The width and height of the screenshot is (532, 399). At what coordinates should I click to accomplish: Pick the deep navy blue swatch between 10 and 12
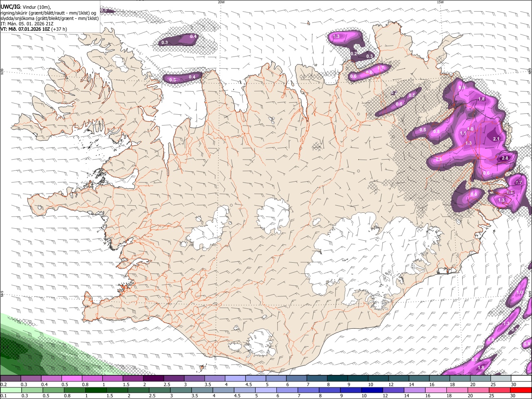click(x=372, y=390)
